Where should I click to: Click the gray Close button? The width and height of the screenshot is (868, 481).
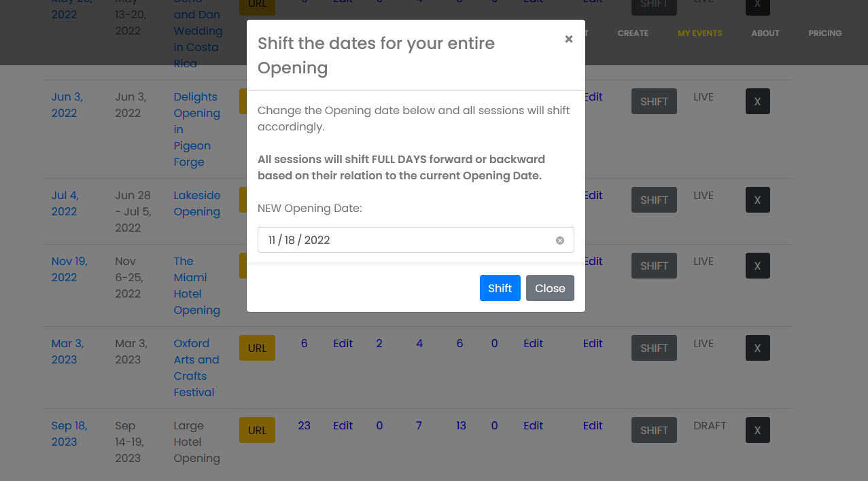coord(550,288)
